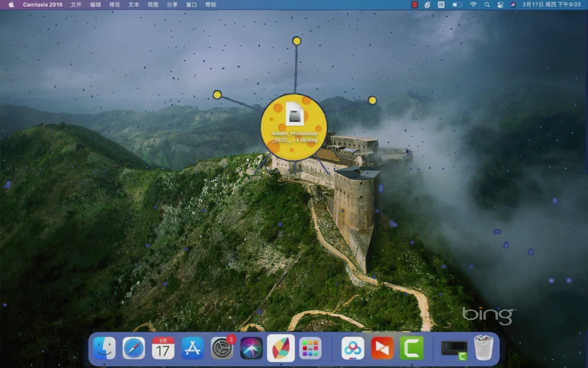
Task: Open the App Store from Dock
Action: tap(193, 348)
